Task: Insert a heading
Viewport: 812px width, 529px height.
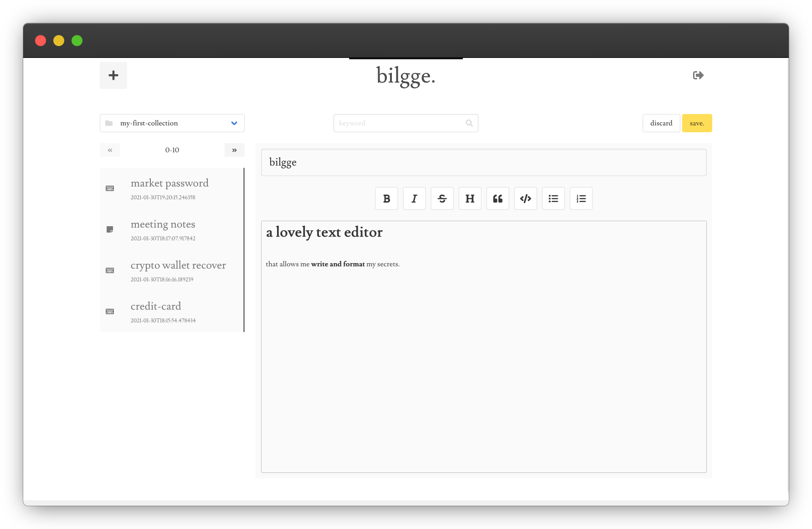Action: (470, 198)
